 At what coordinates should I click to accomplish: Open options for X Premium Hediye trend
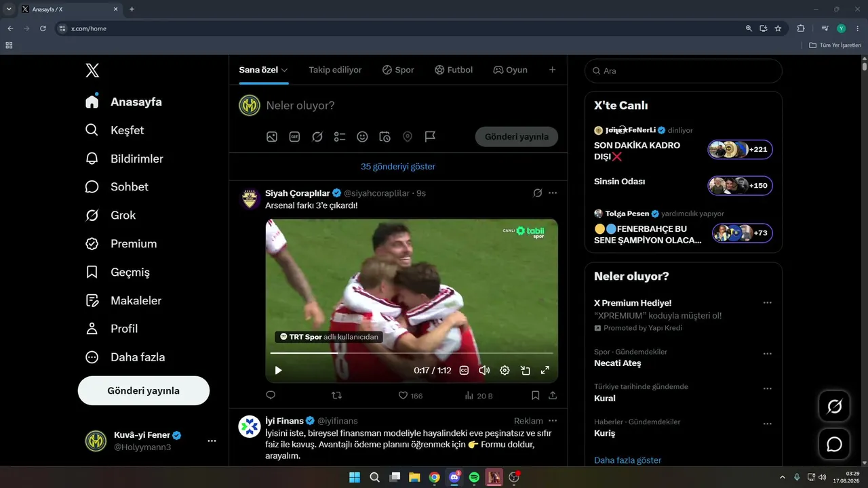tap(768, 303)
